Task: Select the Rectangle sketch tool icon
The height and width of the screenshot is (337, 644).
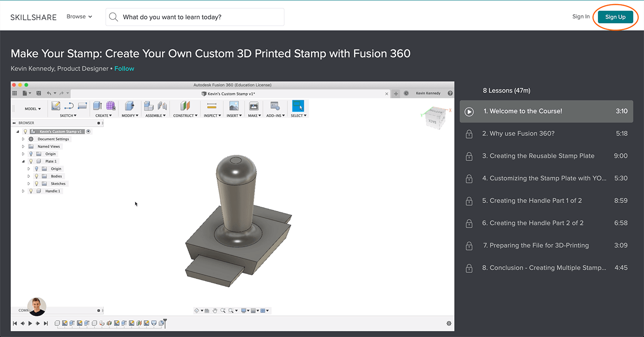Action: tap(82, 106)
